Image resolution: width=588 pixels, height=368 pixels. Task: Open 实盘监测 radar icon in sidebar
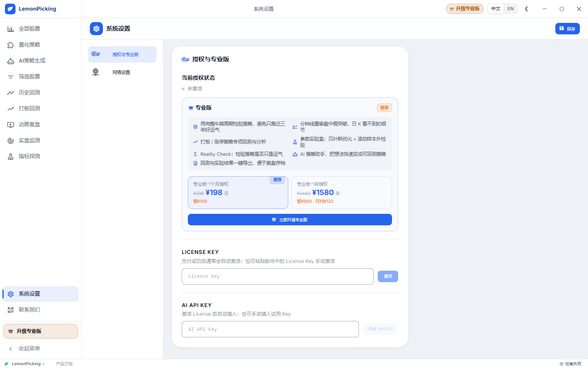pyautogui.click(x=11, y=141)
